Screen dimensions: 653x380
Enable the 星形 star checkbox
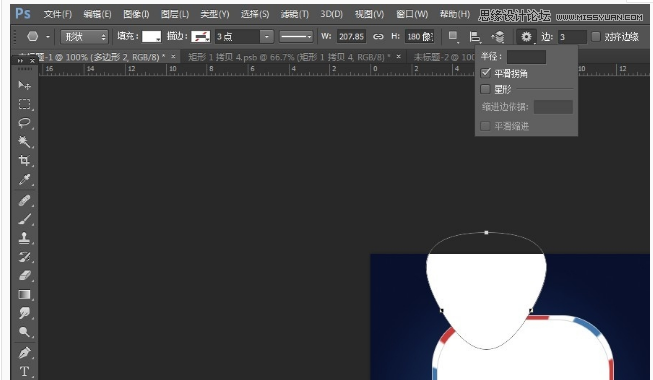coord(485,89)
